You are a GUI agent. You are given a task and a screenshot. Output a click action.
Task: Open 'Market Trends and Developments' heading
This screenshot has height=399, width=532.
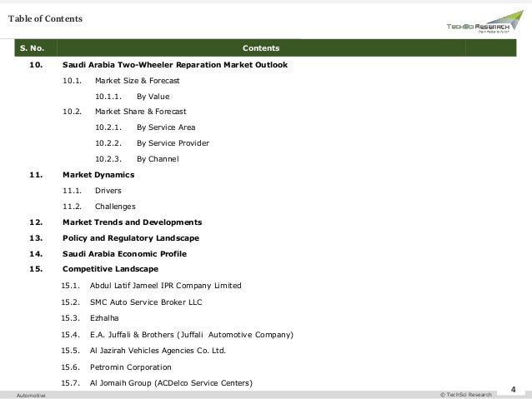click(x=132, y=222)
